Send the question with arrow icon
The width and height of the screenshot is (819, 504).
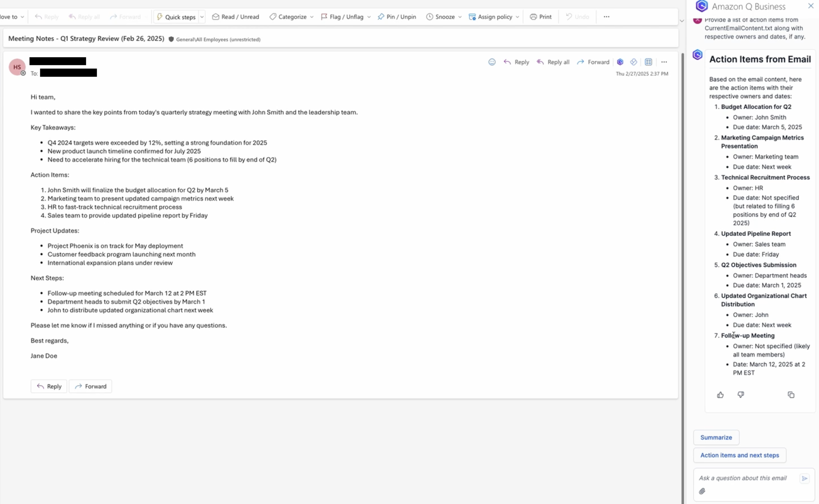pyautogui.click(x=805, y=478)
